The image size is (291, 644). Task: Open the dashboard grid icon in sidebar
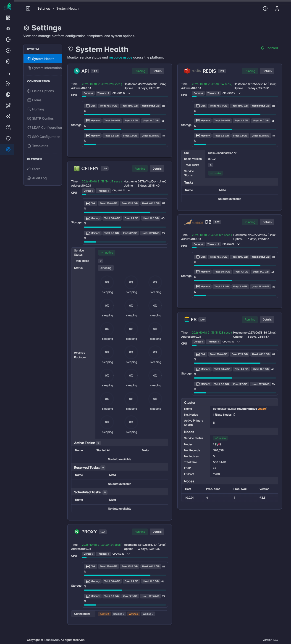(x=8, y=18)
